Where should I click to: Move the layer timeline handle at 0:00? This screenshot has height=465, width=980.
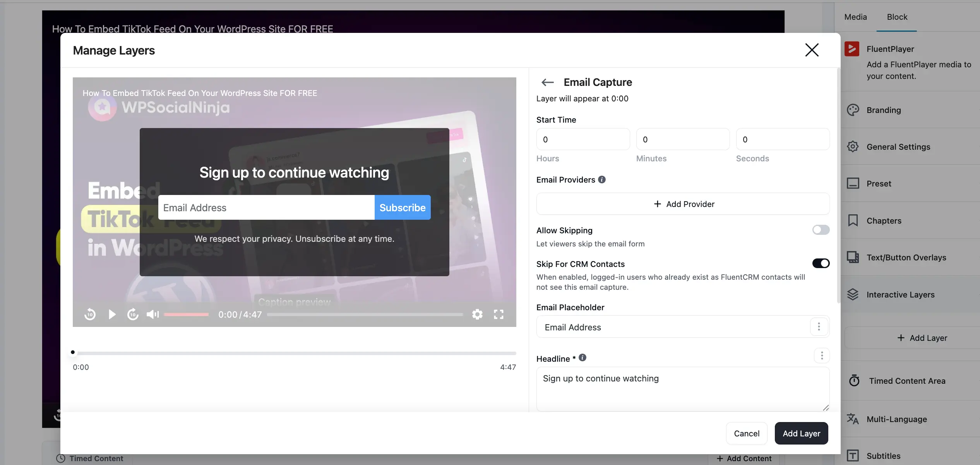tap(73, 352)
